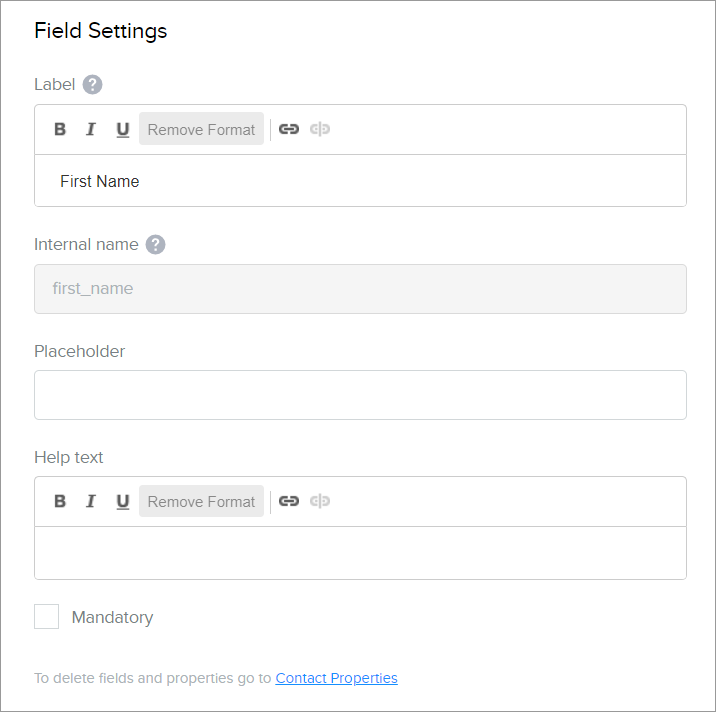Click Remove Format in Label toolbar
Viewport: 716px width, 712px height.
click(x=201, y=129)
